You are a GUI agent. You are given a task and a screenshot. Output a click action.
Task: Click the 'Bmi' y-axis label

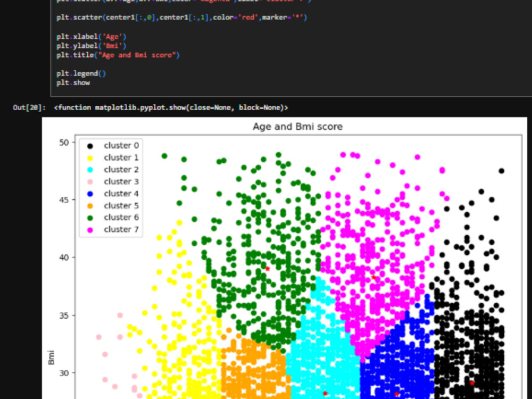click(x=51, y=358)
